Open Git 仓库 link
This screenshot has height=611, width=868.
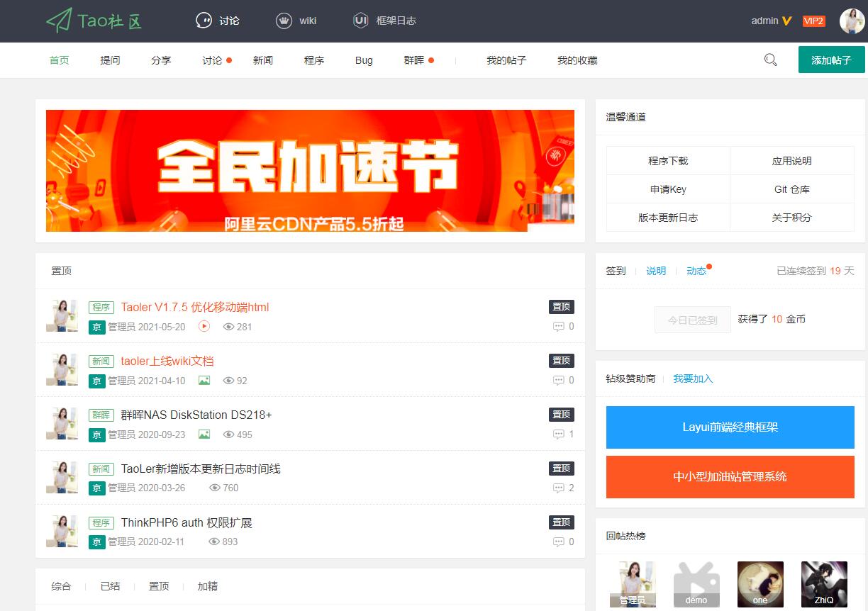[792, 189]
